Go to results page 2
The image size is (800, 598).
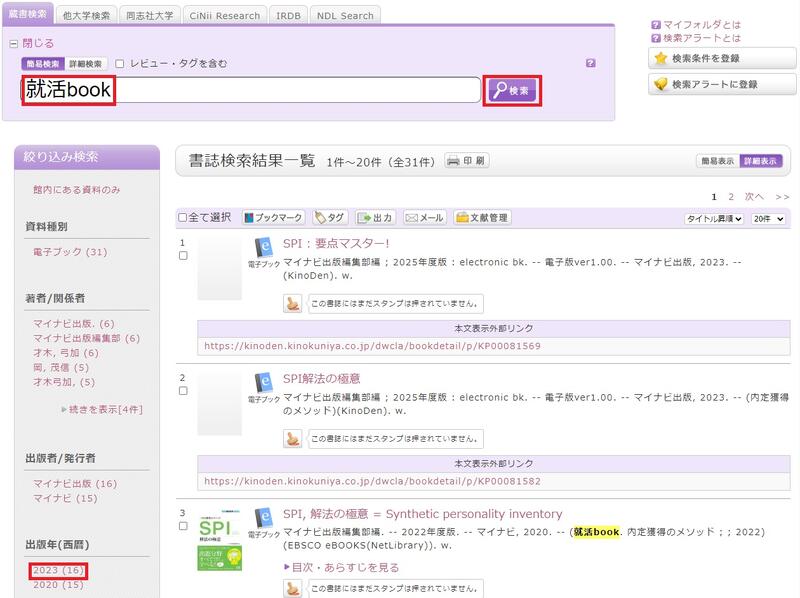731,197
